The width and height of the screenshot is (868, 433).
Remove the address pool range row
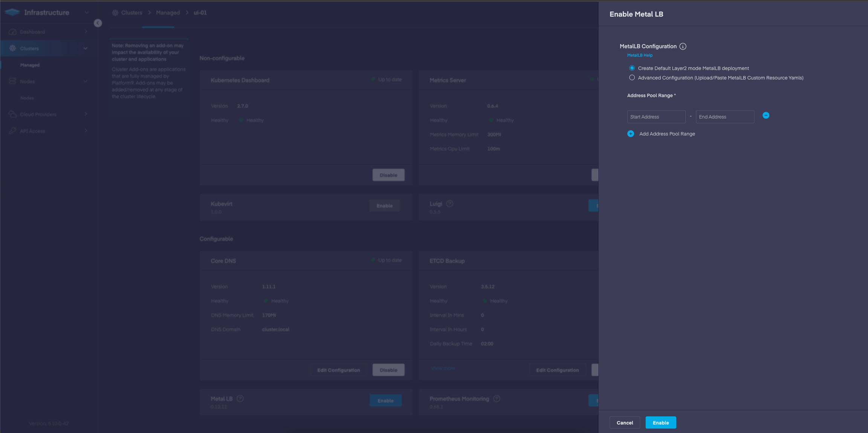[x=766, y=116]
